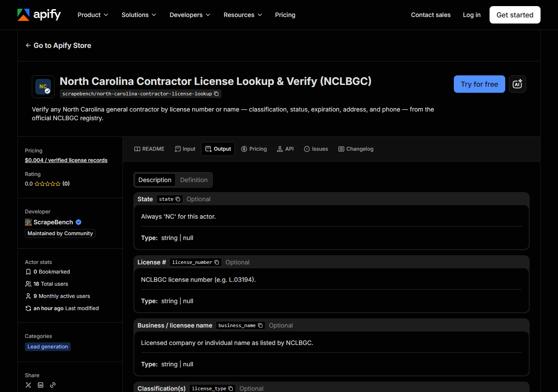
Task: Switch to the API tab
Action: click(x=286, y=149)
